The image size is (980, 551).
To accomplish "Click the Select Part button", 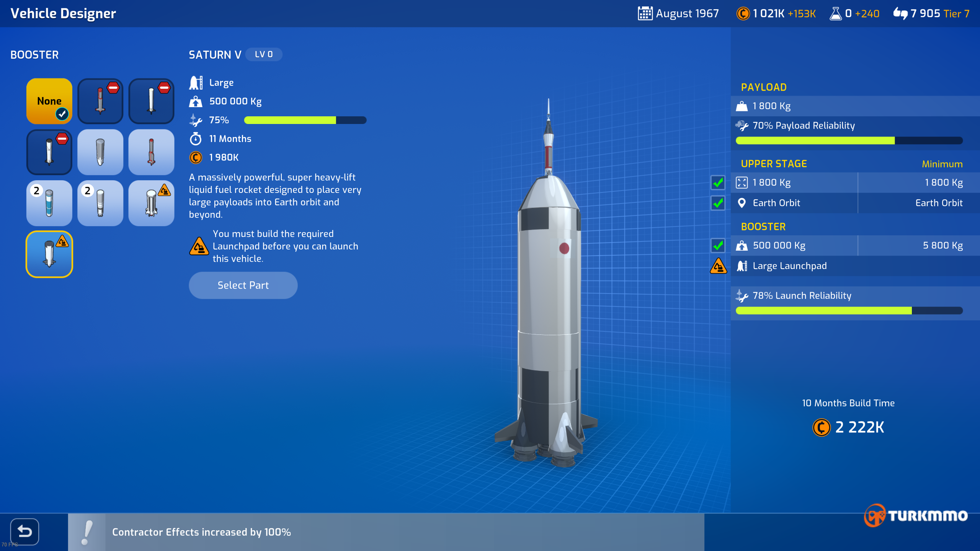I will [x=243, y=285].
